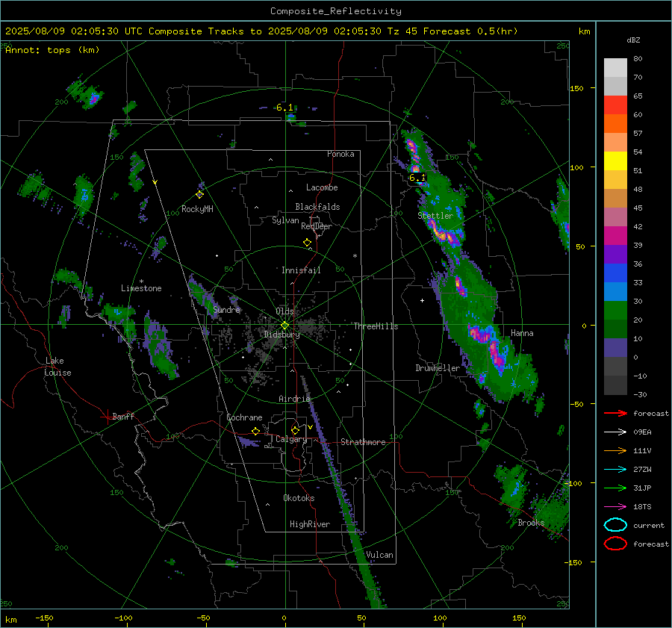The height and width of the screenshot is (628, 672).
Task: Click the red cross marker at Banff
Action: click(x=107, y=417)
